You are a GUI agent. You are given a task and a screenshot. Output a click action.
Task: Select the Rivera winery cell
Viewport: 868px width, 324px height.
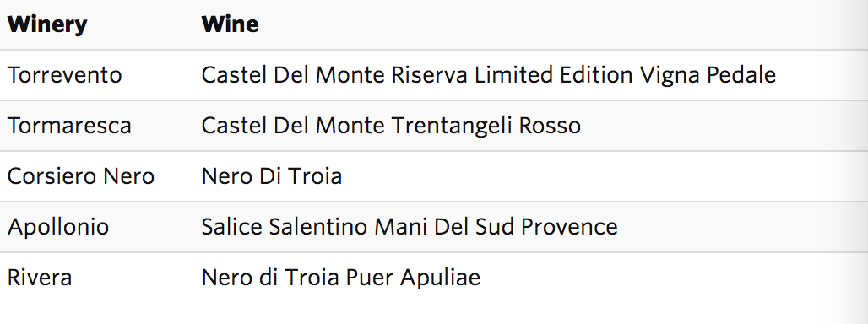(40, 277)
